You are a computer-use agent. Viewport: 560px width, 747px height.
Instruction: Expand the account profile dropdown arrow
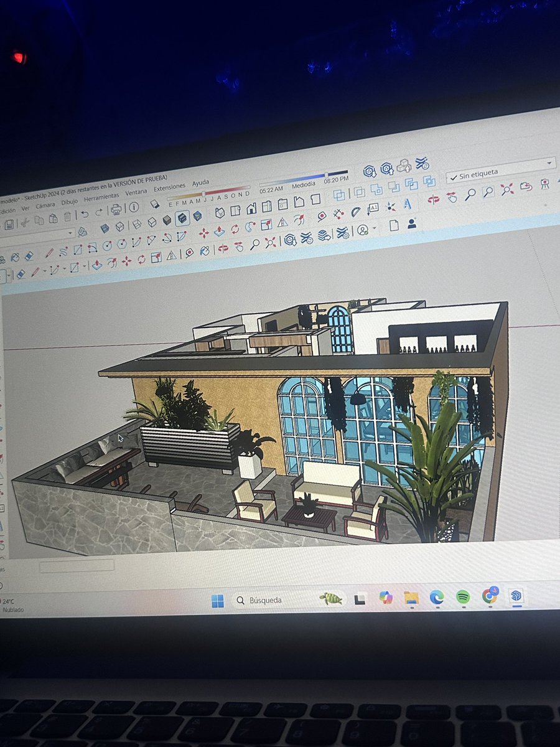click(374, 228)
